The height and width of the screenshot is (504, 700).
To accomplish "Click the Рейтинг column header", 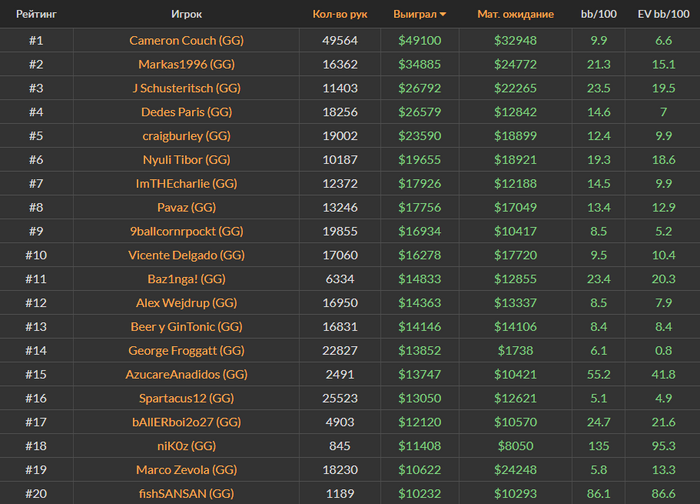I will (x=35, y=15).
